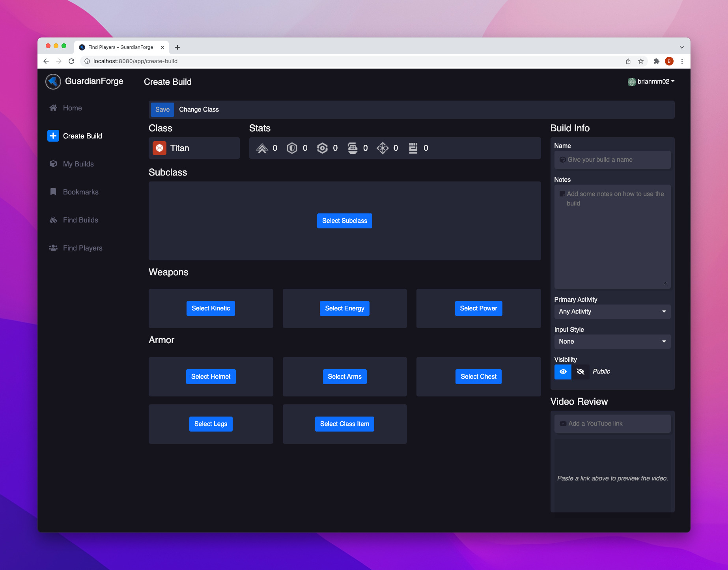Screen dimensions: 728x570
Task: Click Select Power weapon button
Action: (x=478, y=308)
